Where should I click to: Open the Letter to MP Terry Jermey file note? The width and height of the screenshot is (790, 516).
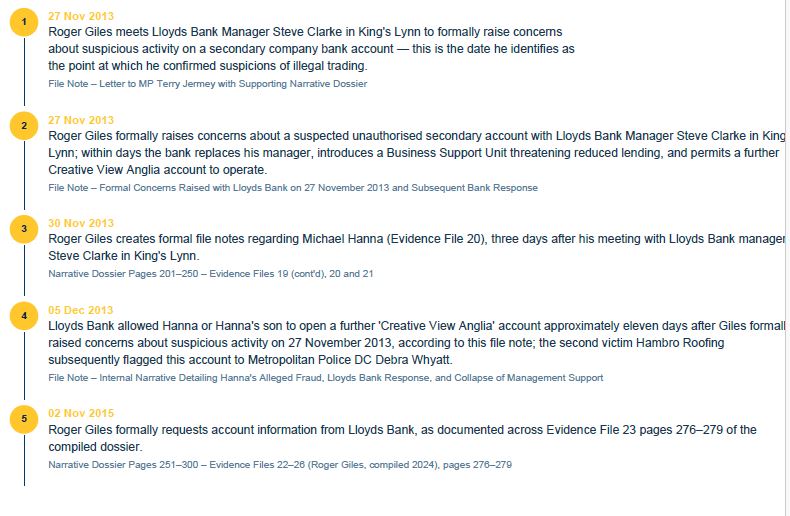point(208,84)
